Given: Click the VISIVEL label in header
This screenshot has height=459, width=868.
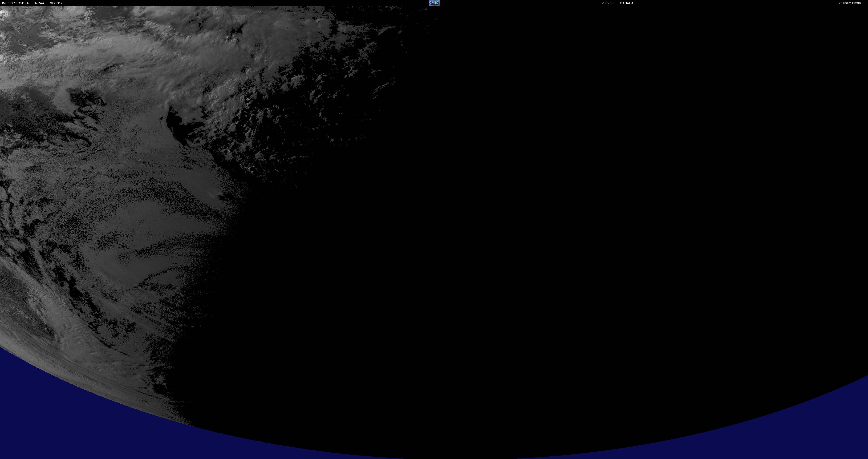Looking at the screenshot, I should [607, 3].
